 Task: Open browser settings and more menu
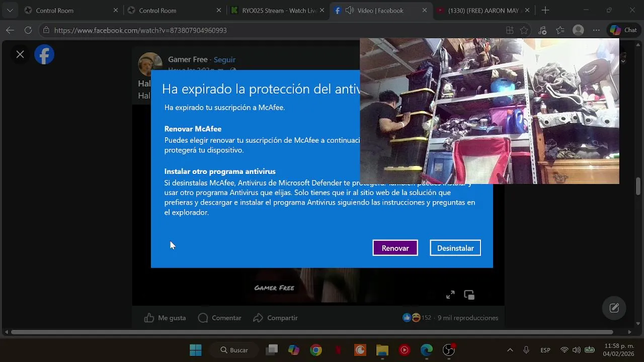pos(596,30)
